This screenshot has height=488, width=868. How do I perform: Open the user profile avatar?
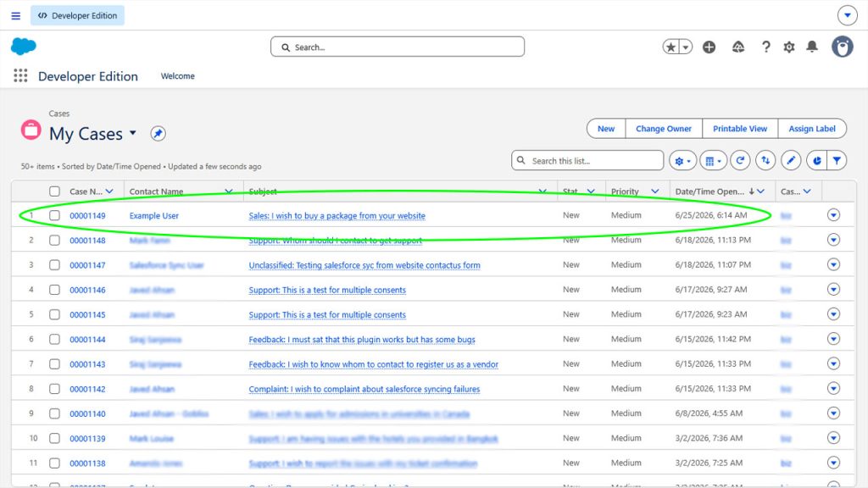click(x=842, y=47)
